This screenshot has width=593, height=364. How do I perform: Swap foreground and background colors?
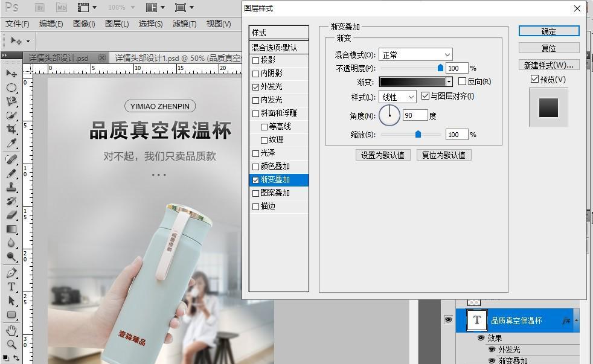pos(17,357)
